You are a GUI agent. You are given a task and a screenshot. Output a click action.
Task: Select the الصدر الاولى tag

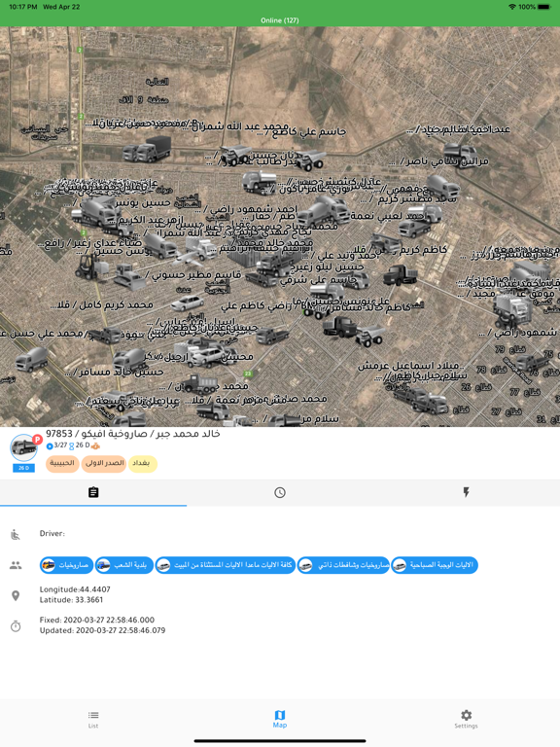104,464
